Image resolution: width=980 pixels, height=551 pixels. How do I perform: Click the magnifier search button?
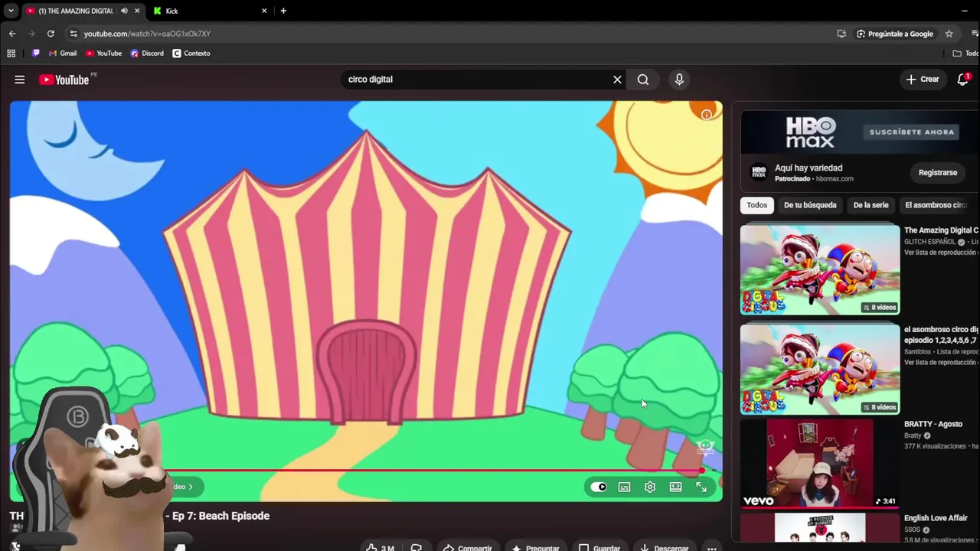[x=643, y=80]
